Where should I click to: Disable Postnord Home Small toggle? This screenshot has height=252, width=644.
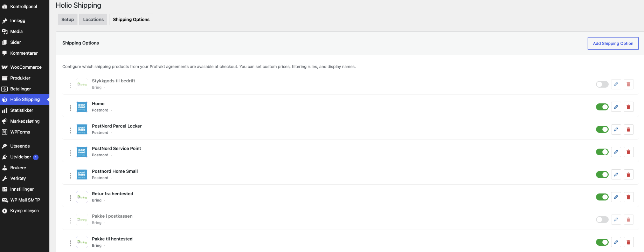[602, 175]
